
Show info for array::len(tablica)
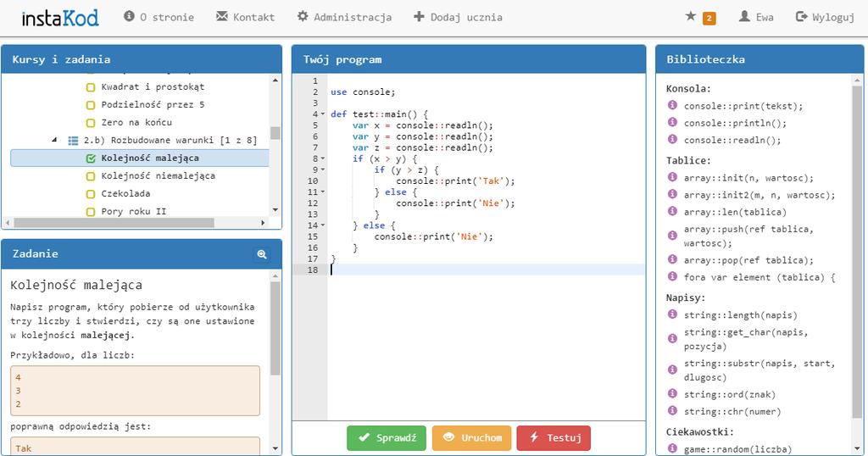(672, 211)
